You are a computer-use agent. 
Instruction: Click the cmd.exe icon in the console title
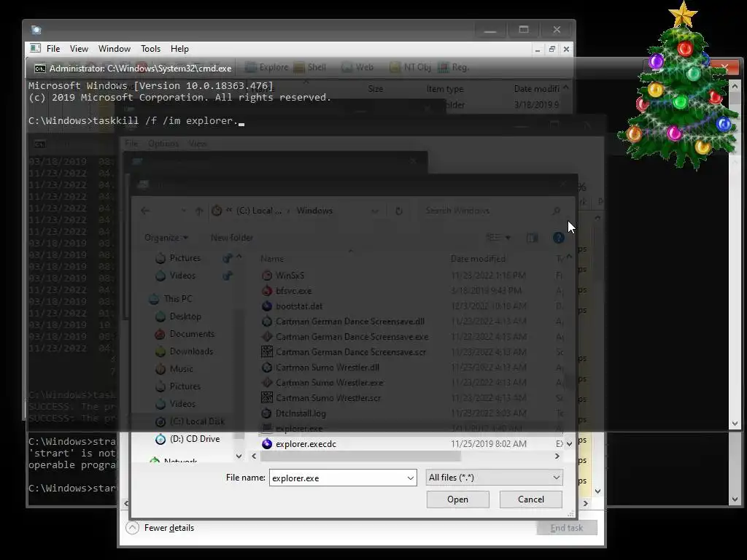pos(40,69)
